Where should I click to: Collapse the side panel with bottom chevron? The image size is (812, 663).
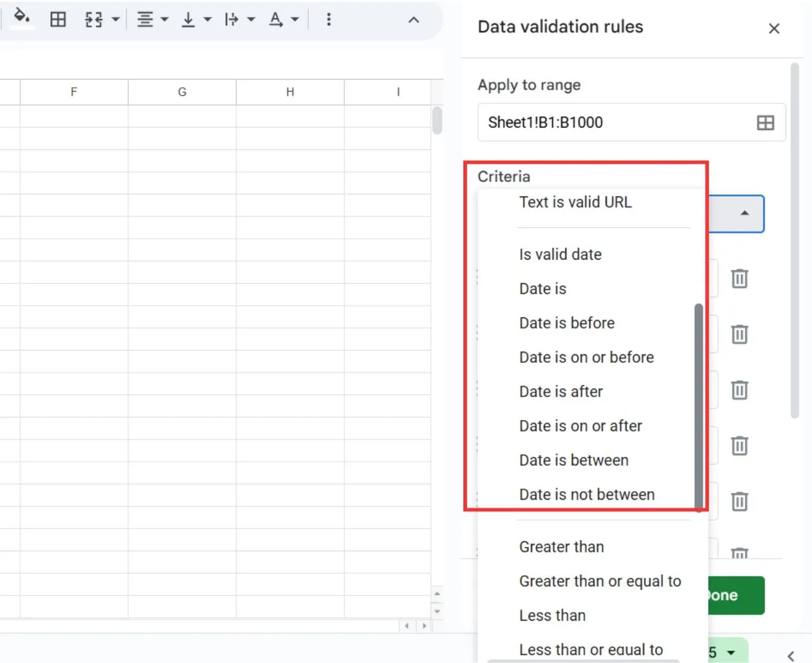point(791,656)
